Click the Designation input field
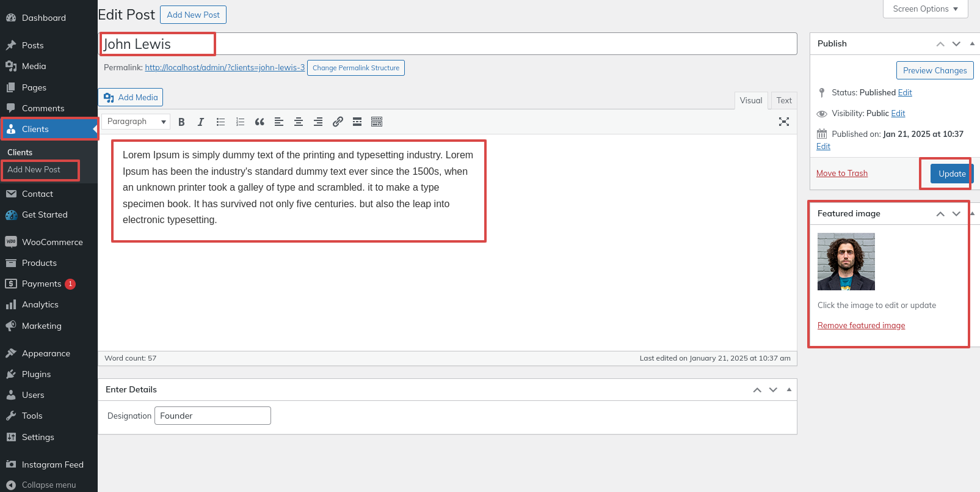980x492 pixels. pyautogui.click(x=212, y=416)
